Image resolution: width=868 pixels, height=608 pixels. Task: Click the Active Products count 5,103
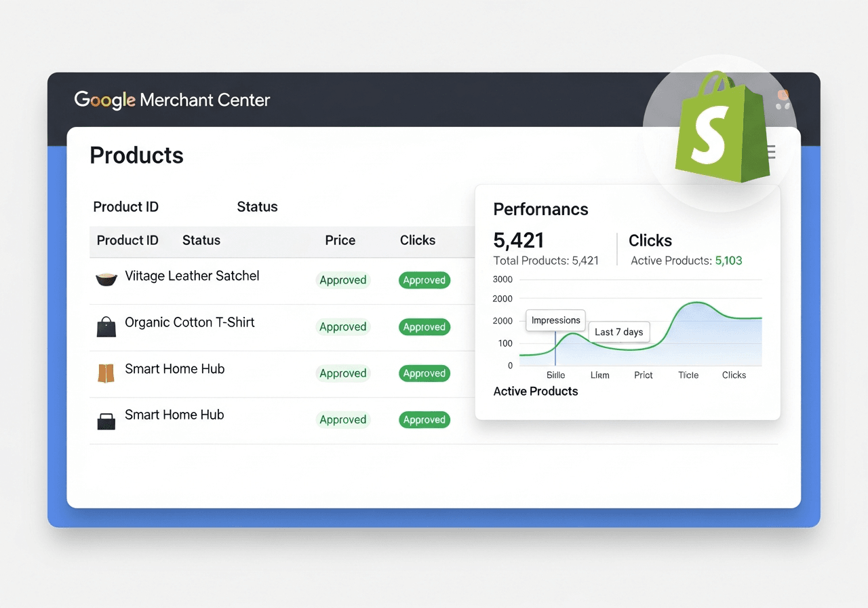(x=730, y=261)
